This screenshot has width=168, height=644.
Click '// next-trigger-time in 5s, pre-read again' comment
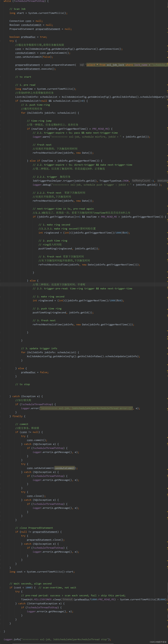pyautogui.click(x=63, y=209)
